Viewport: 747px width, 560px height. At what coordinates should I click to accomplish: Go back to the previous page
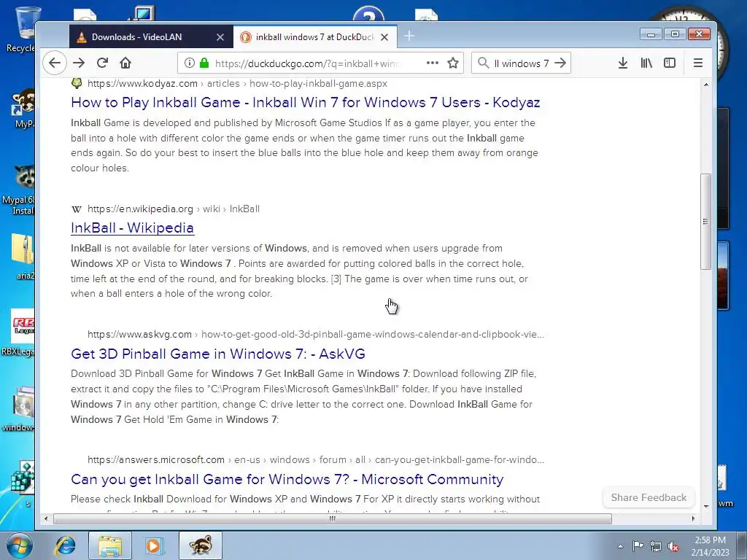pos(55,63)
